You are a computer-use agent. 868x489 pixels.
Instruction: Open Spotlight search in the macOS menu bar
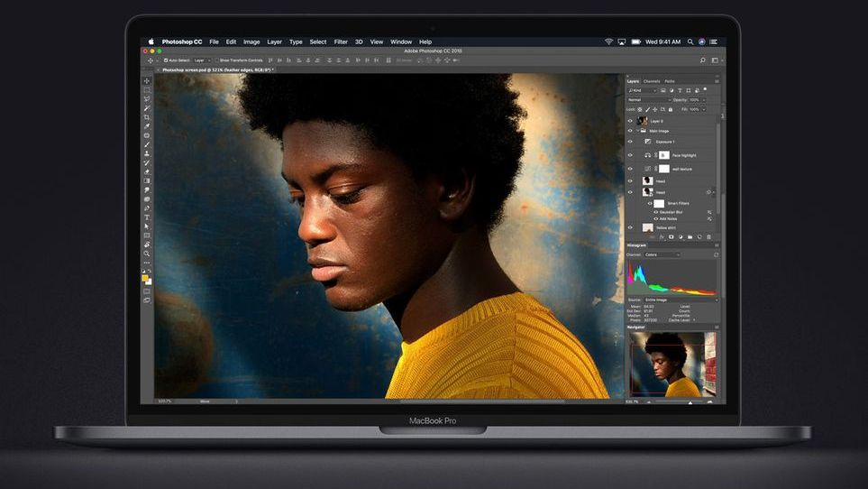pyautogui.click(x=690, y=42)
